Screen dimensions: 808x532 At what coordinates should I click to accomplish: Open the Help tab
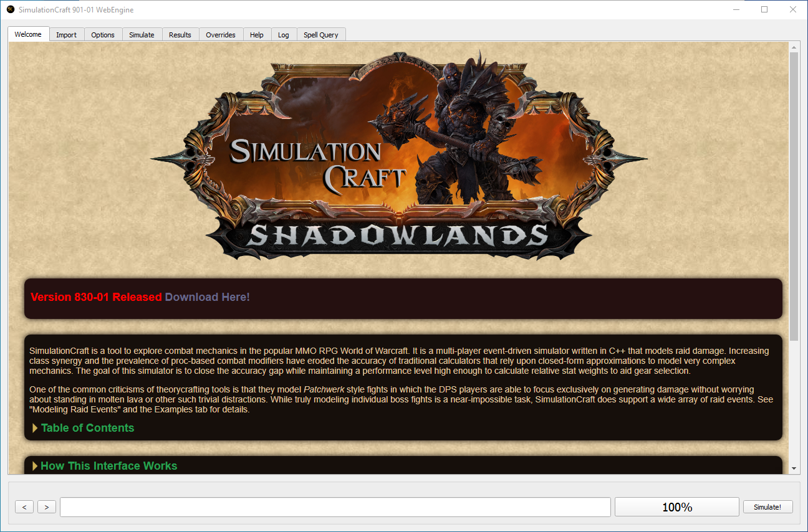click(257, 35)
